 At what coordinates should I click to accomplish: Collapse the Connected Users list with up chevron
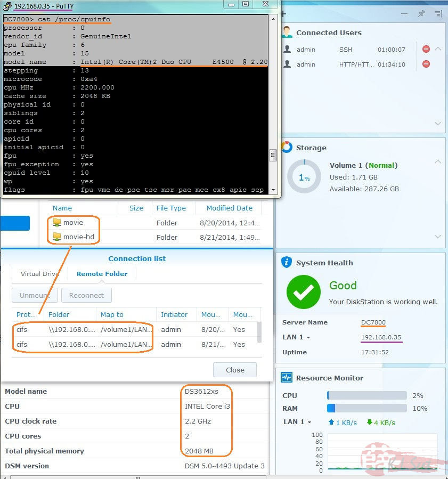click(x=438, y=49)
